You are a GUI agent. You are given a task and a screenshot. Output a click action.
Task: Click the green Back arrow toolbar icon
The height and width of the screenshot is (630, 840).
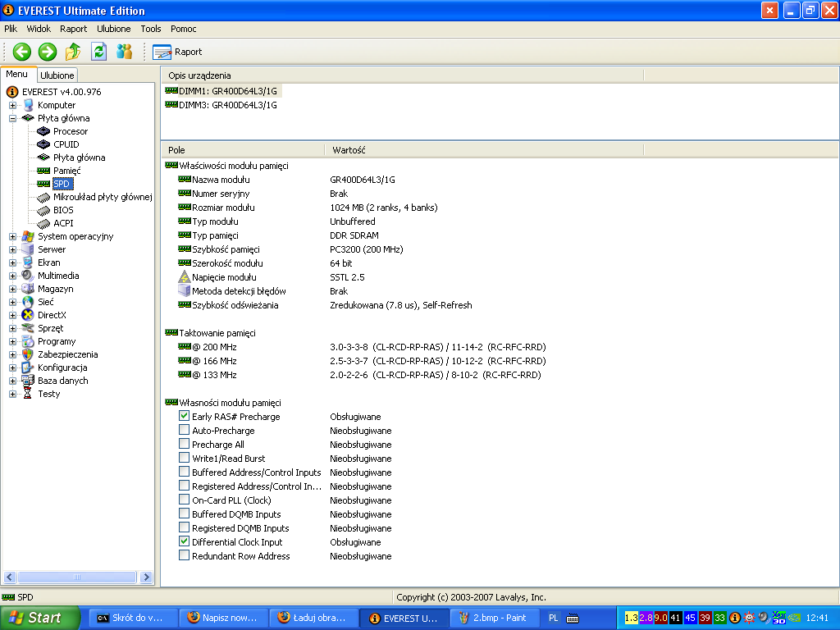(x=22, y=52)
